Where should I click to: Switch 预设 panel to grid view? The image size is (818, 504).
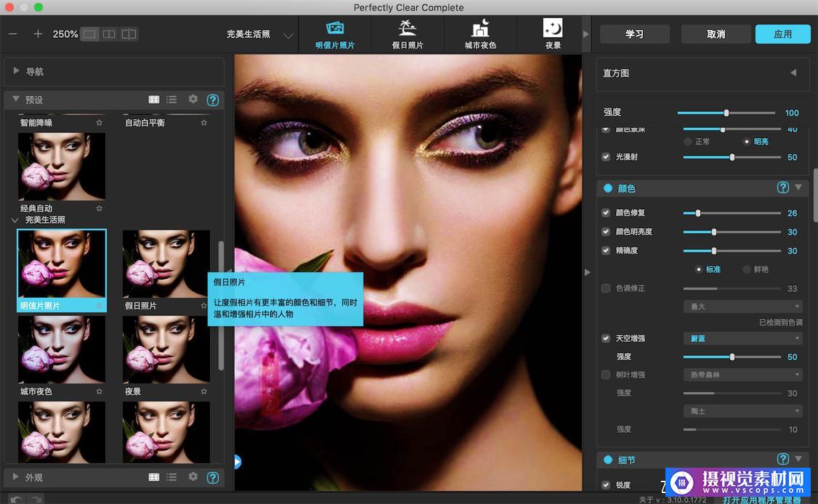(154, 99)
